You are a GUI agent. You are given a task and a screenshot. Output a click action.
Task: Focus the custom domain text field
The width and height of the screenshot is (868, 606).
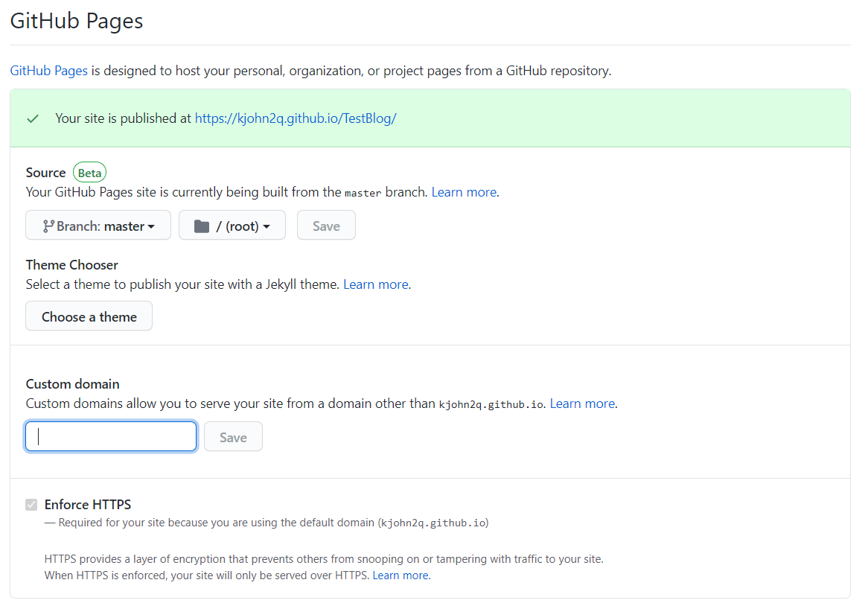[111, 437]
